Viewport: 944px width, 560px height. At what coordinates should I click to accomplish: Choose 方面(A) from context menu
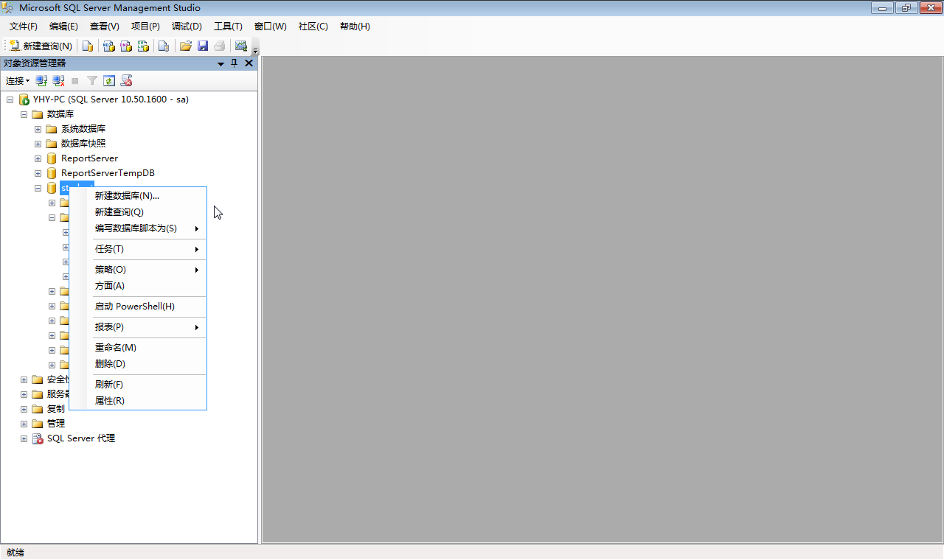tap(138, 286)
